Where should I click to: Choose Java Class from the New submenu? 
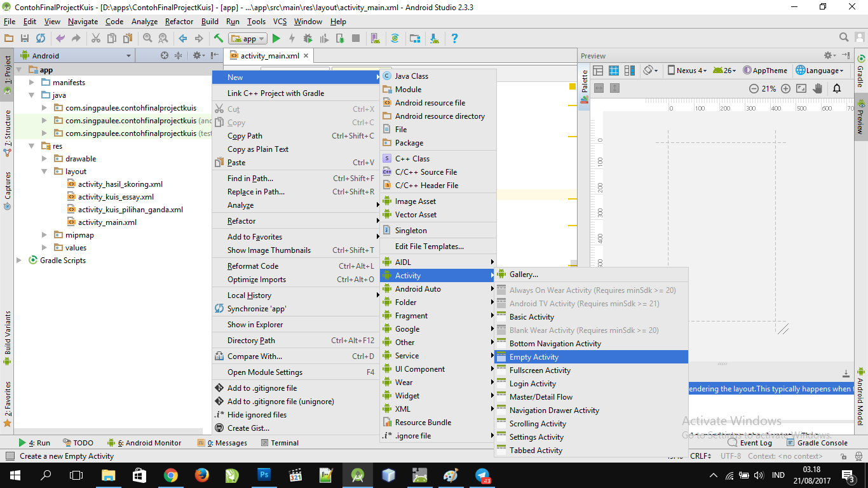click(438, 76)
